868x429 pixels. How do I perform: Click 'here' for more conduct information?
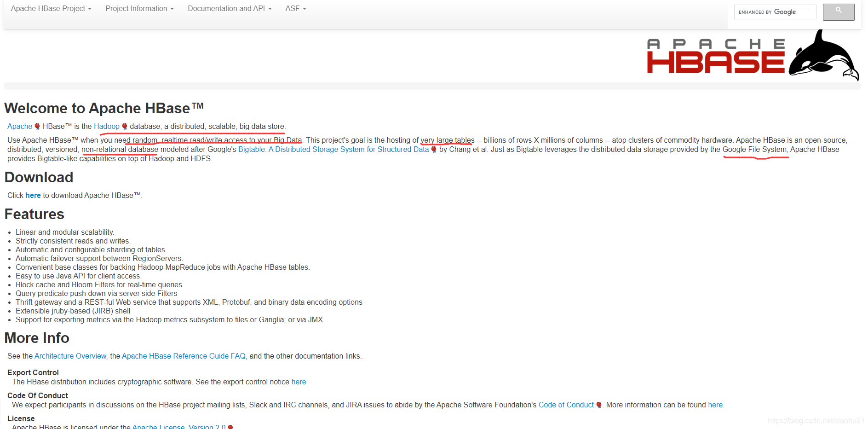coord(715,405)
